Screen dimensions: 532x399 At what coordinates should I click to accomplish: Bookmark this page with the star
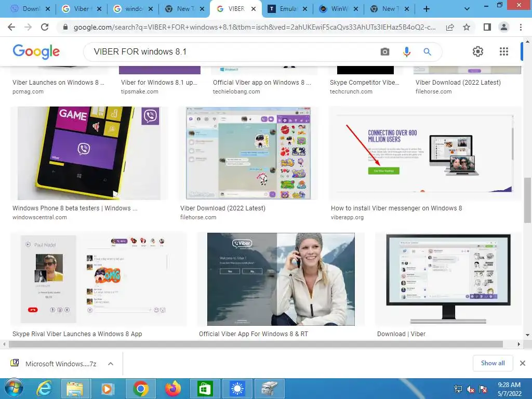467,27
